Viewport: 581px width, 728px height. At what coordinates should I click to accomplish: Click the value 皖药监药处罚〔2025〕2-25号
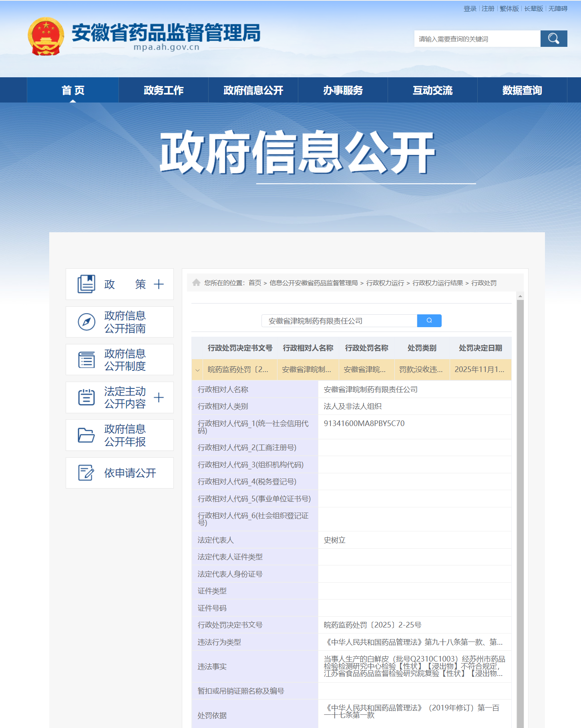(372, 625)
